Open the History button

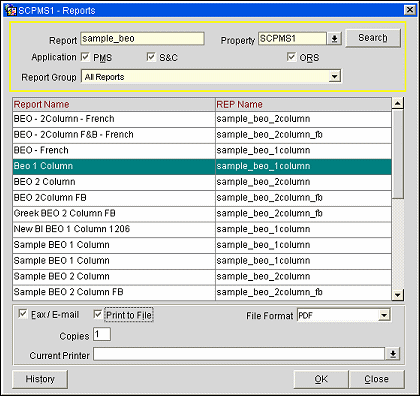point(40,379)
